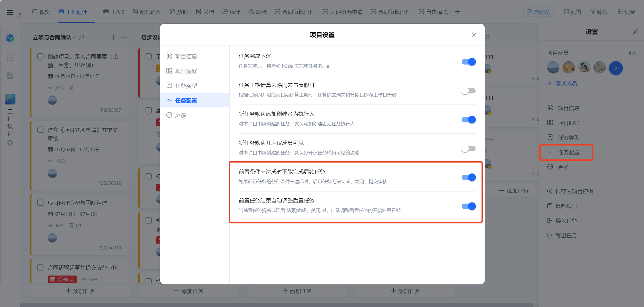Click 保存为项目模板 option
Viewport: 644px width, 307px height.
(570, 191)
